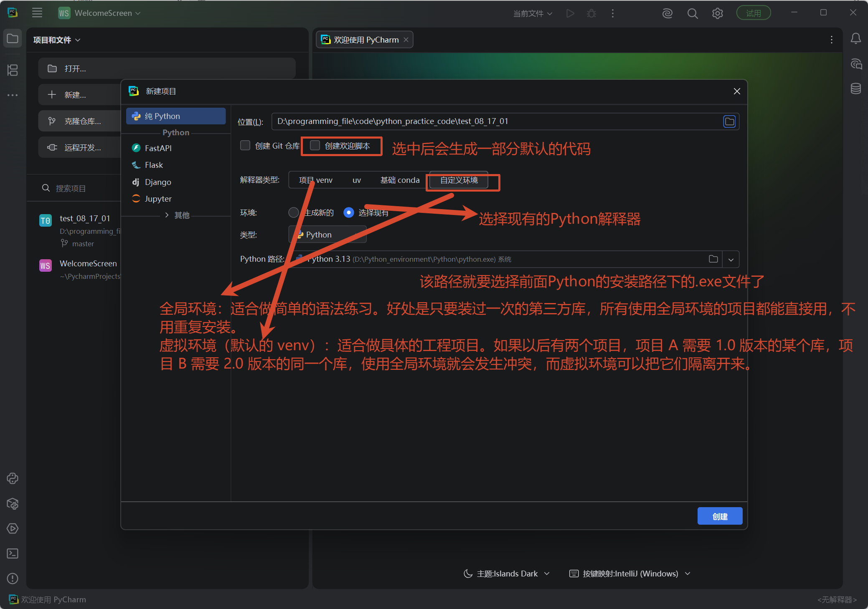Select the choose existing environment radio
The image size is (868, 609).
tap(348, 212)
